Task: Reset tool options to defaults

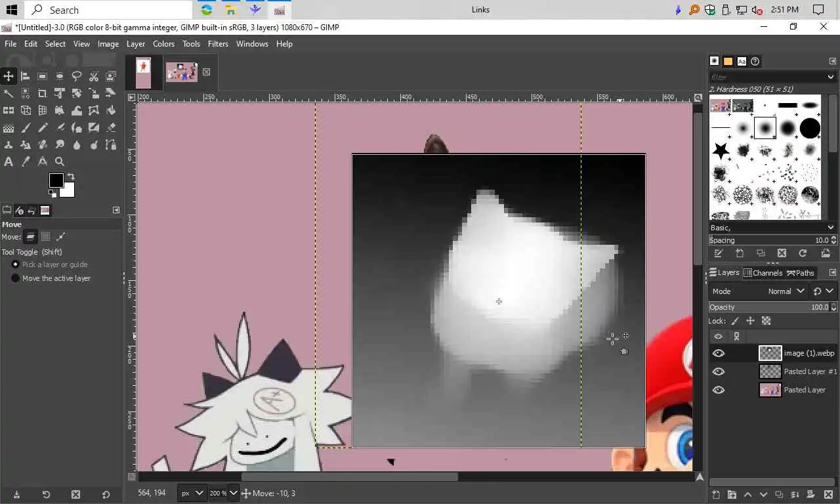Action: tap(106, 494)
